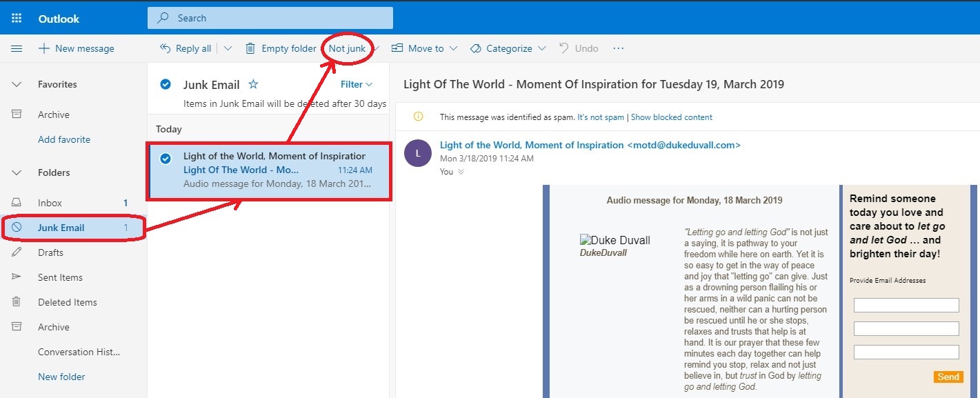980x398 pixels.
Task: Click the first email address input field
Action: (x=906, y=305)
